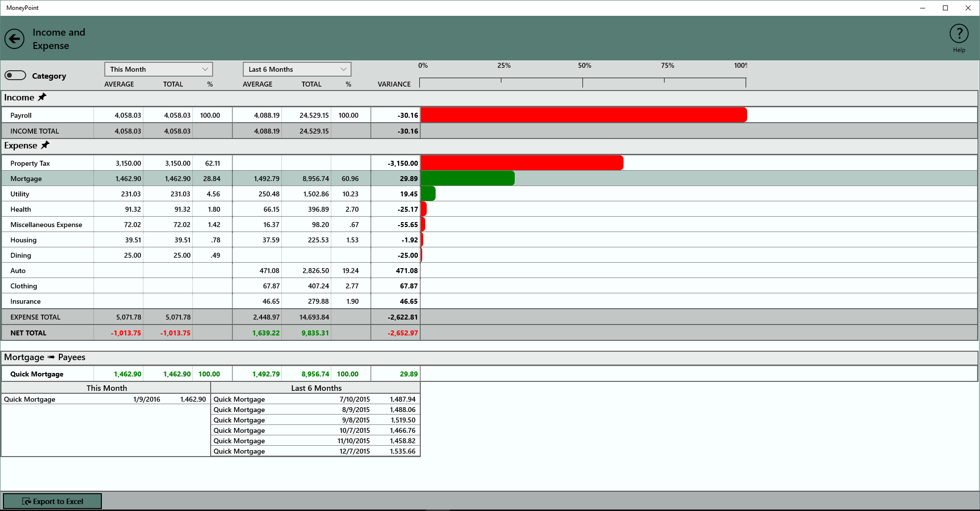Click Utility's green variance bar

[428, 193]
